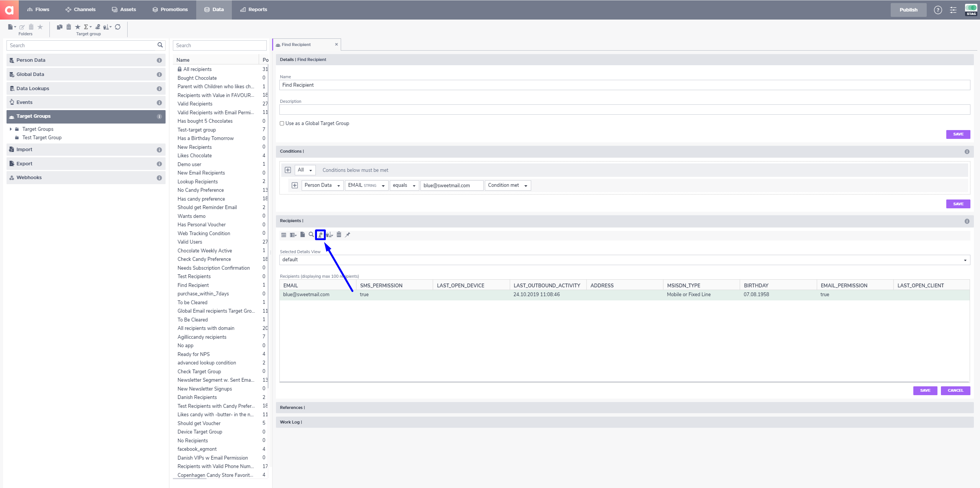This screenshot has height=488, width=980.
Task: Click the Publish button
Action: pyautogui.click(x=908, y=10)
